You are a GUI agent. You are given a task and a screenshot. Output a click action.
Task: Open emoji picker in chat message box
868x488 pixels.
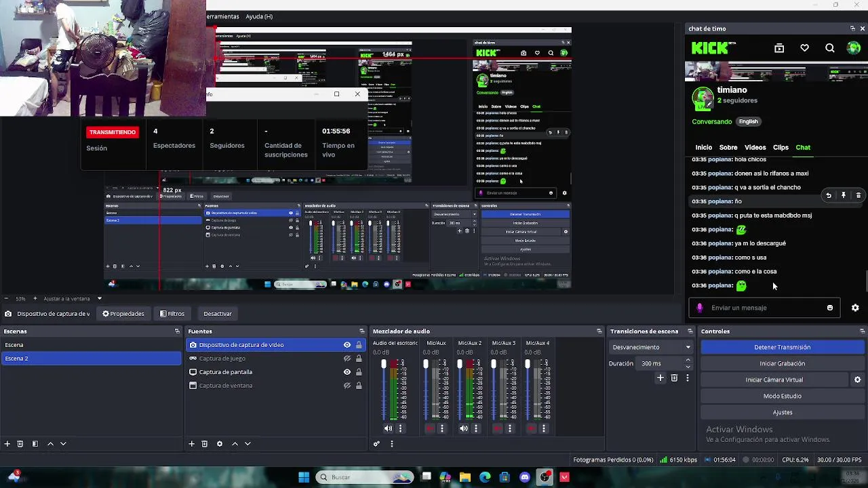(x=830, y=308)
